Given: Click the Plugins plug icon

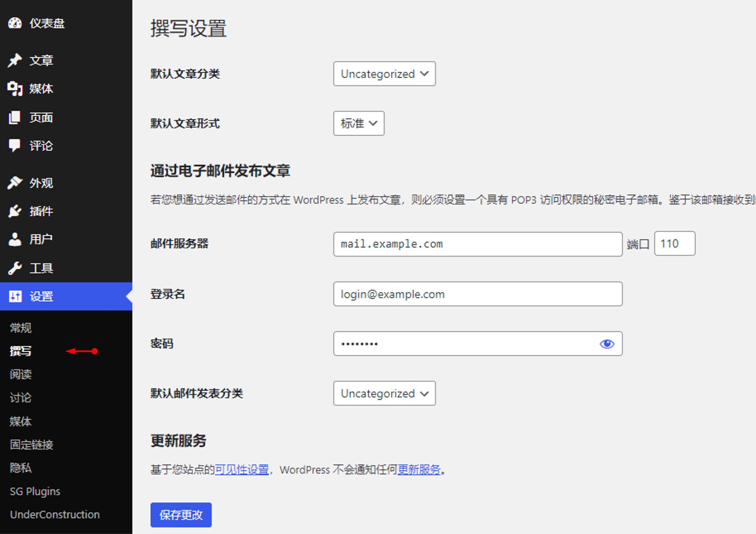Looking at the screenshot, I should tap(15, 211).
